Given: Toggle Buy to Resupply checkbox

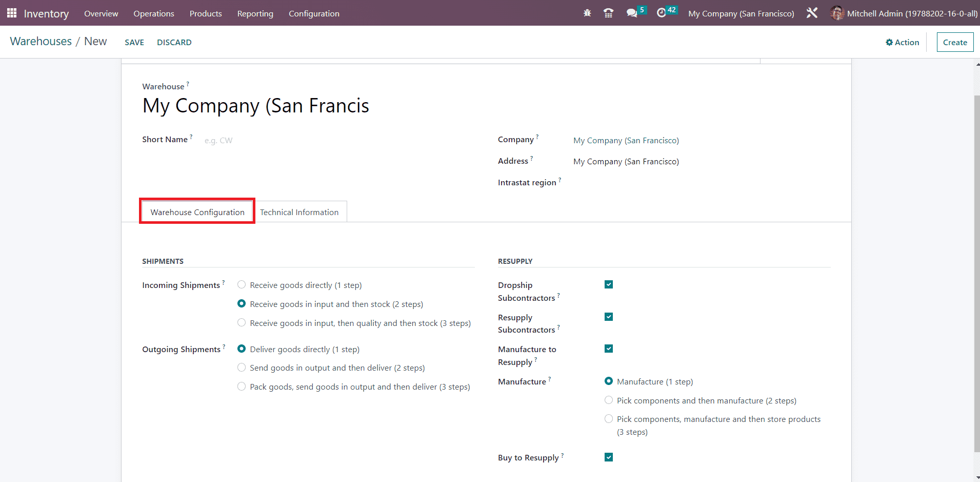Looking at the screenshot, I should pos(609,457).
